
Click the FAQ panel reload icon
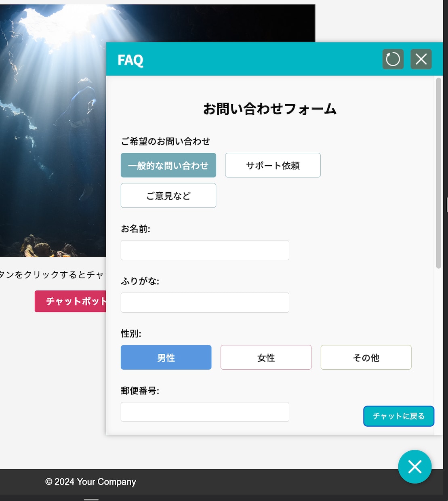pos(393,59)
